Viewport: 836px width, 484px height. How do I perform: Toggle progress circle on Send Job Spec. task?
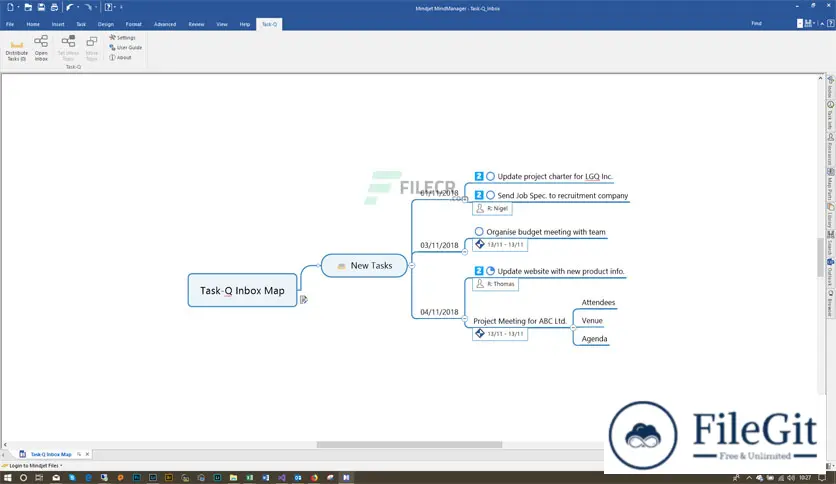click(491, 195)
